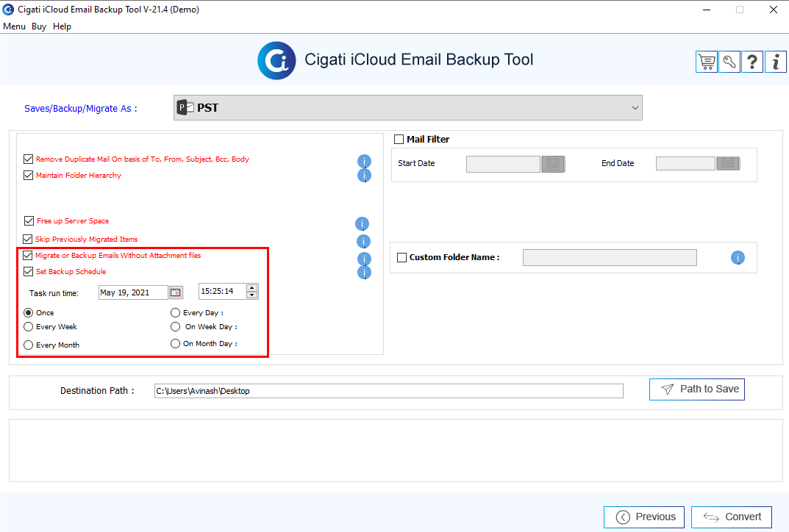Toggle Maintain Folder Hierarchy checkbox
Screen dimensions: 789x532
(28, 175)
